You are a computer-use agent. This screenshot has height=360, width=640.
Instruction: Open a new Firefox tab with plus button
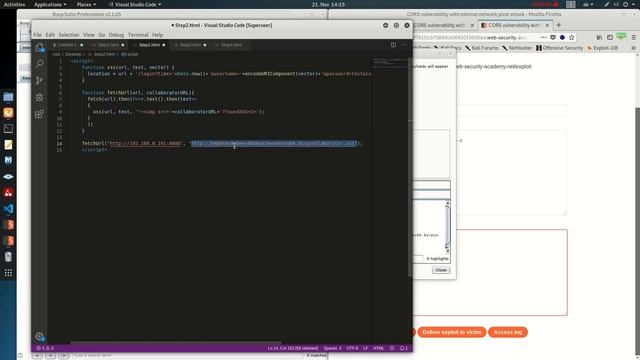[x=559, y=25]
